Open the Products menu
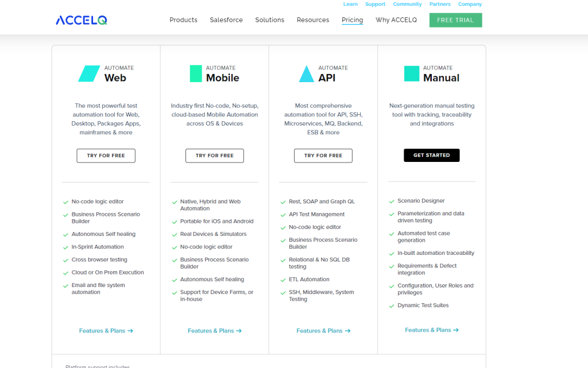The image size is (588, 368). click(183, 20)
